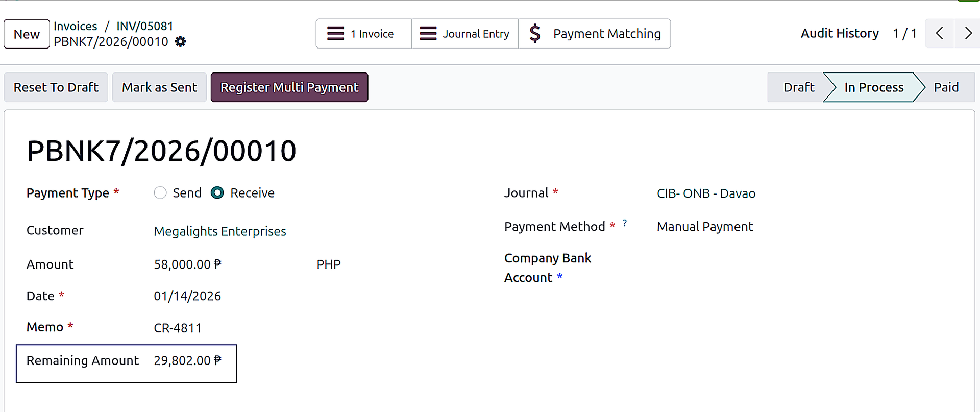Select the Send payment type
980x412 pixels.
(160, 193)
